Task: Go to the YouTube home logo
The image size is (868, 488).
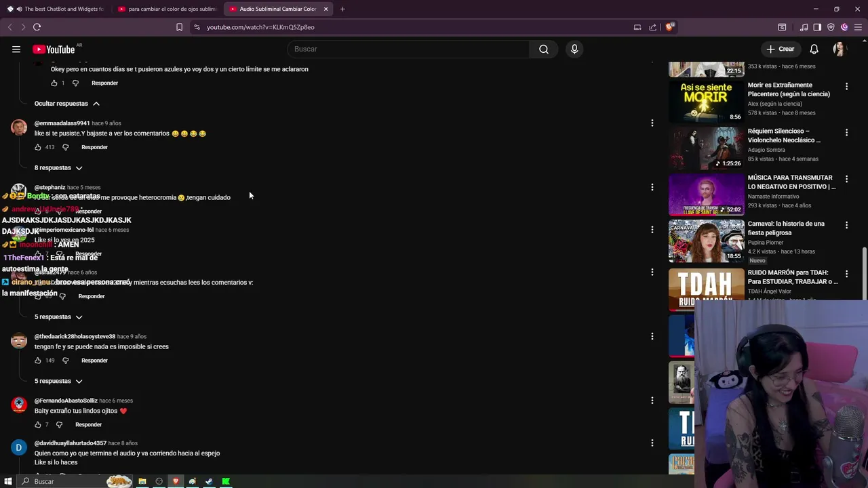Action: [x=54, y=49]
